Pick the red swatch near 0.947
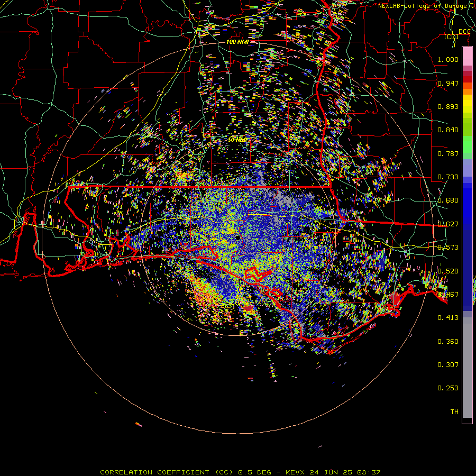 point(467,79)
